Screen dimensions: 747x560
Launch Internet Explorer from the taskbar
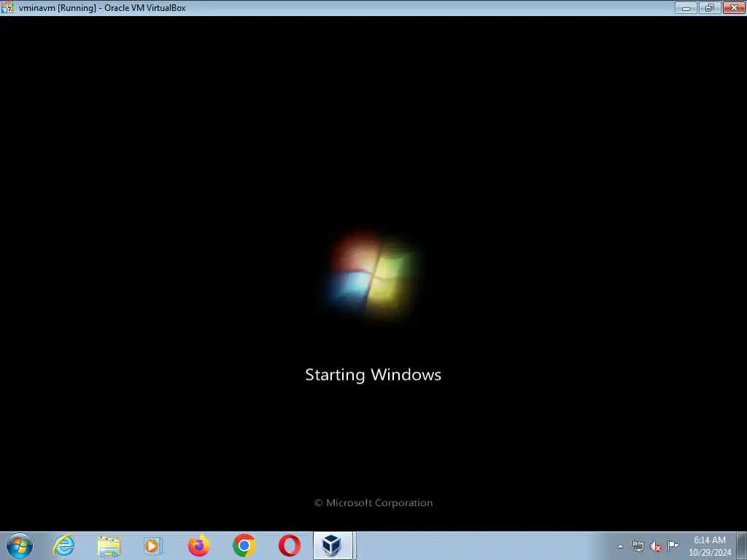[63, 545]
